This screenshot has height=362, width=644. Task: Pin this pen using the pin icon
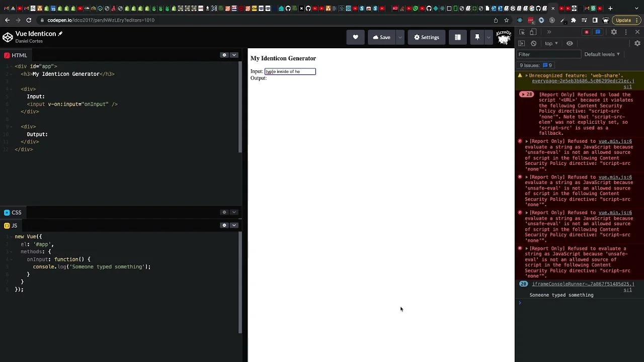point(477,37)
